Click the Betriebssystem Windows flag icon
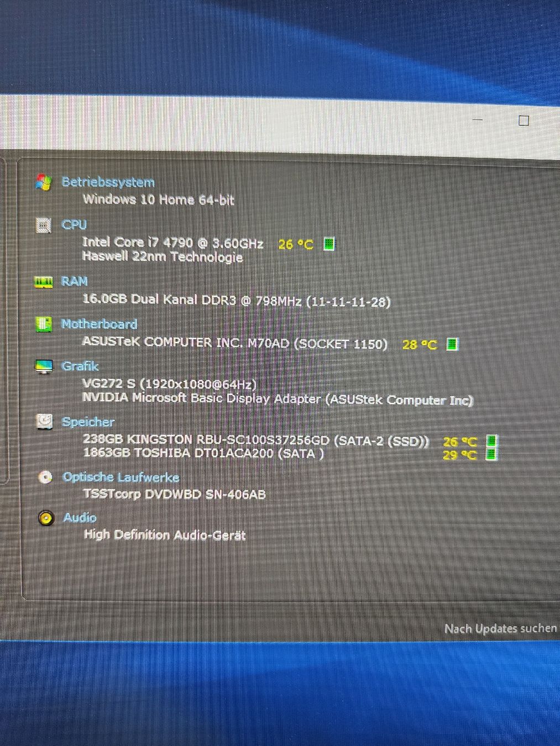Image resolution: width=560 pixels, height=746 pixels. click(44, 182)
